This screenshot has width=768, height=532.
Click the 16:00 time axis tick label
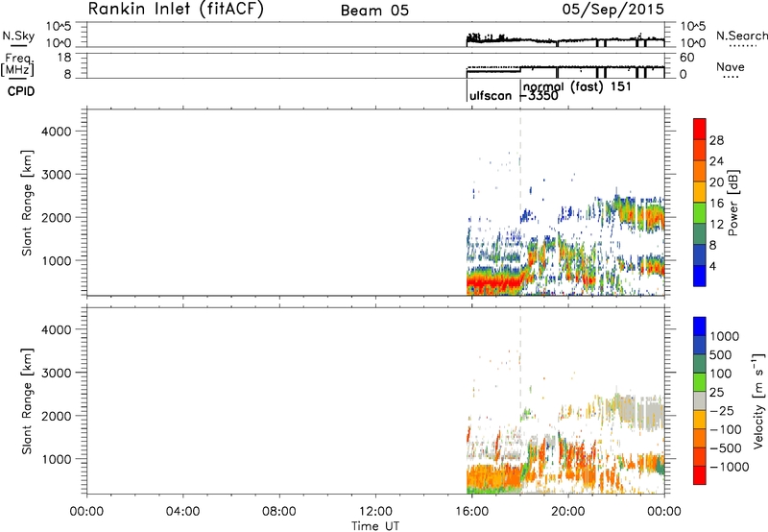click(x=471, y=512)
